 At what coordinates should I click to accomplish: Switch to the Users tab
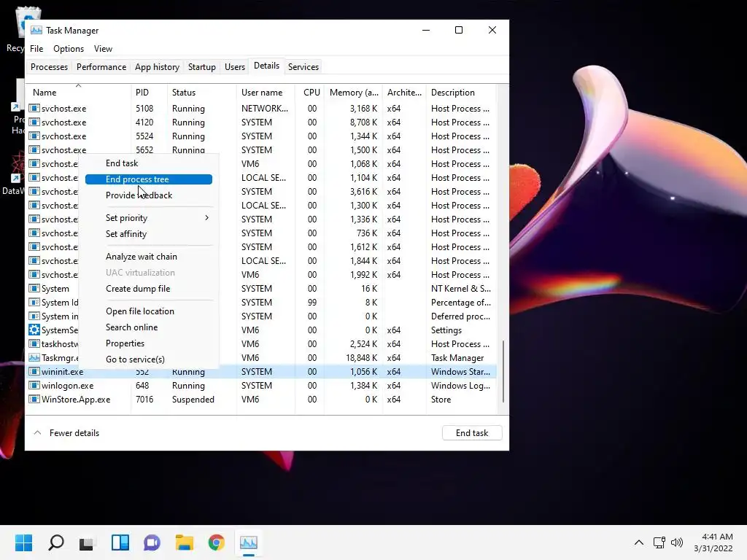click(234, 66)
